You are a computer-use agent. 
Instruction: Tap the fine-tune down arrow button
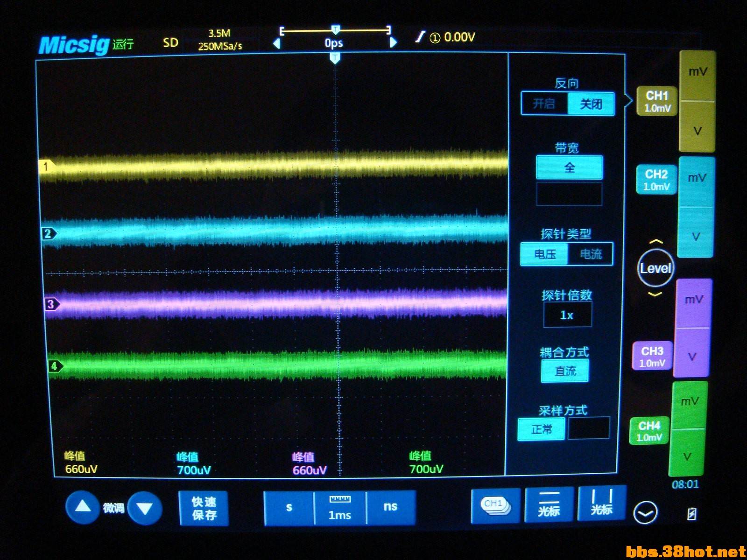[145, 508]
